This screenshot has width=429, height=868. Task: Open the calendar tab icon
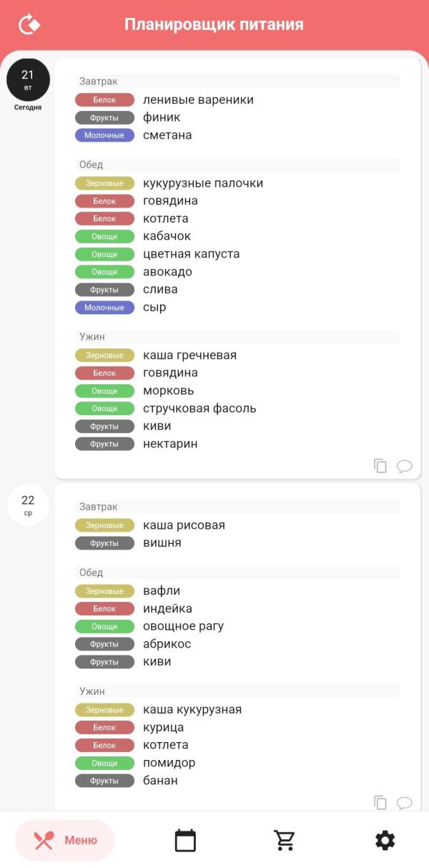(x=185, y=840)
